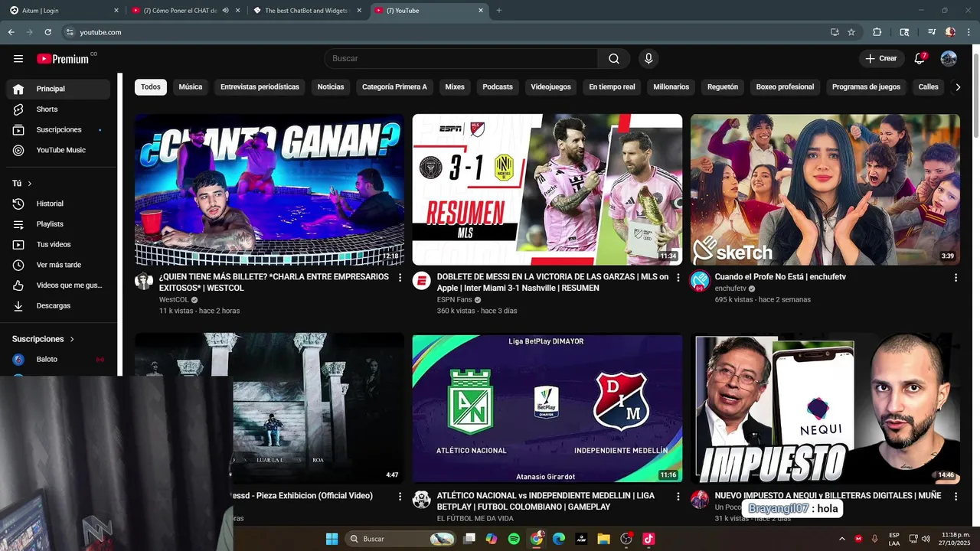Open File Explorer from the taskbar

tap(603, 539)
